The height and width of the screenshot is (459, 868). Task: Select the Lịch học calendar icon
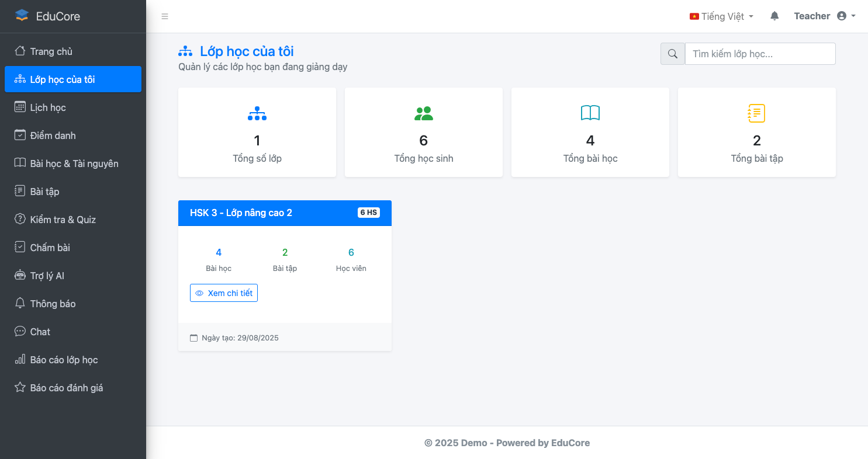pos(19,107)
